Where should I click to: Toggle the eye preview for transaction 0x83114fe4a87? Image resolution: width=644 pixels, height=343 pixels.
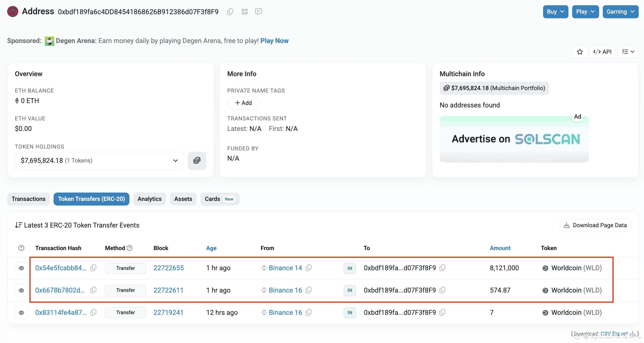pyautogui.click(x=21, y=313)
